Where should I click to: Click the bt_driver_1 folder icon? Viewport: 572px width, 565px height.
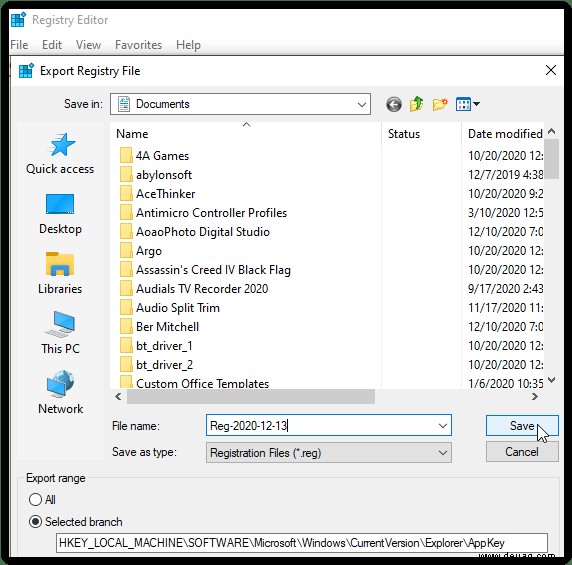tap(126, 345)
